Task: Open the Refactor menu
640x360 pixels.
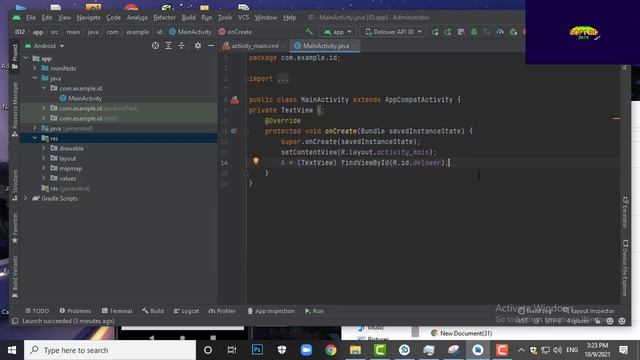Action: (164, 18)
